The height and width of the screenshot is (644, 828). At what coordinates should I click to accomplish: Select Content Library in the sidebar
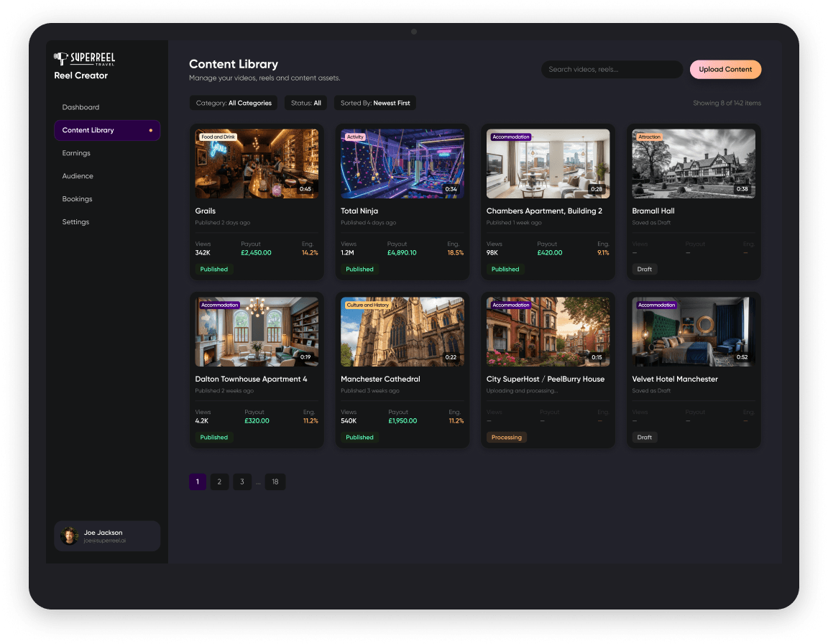click(106, 130)
